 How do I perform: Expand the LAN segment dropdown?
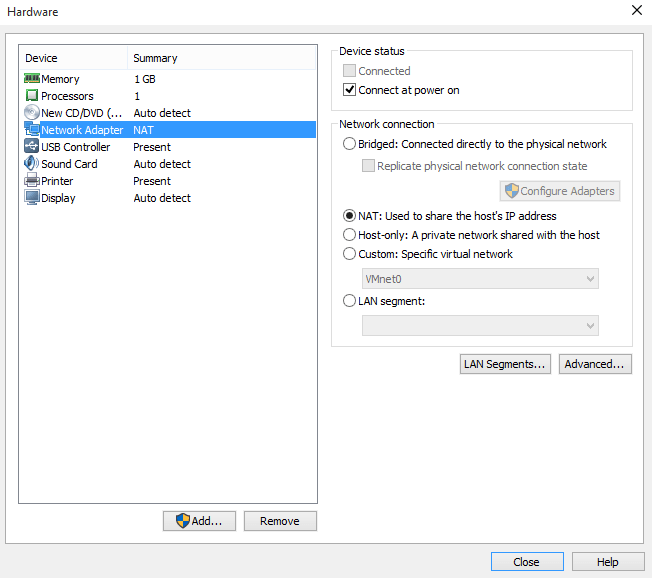pyautogui.click(x=480, y=325)
